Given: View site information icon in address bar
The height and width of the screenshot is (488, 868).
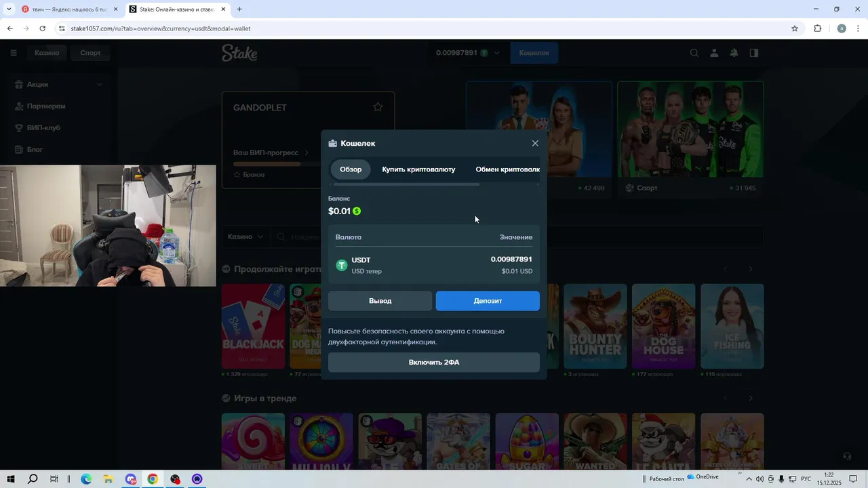Looking at the screenshot, I should click(62, 28).
